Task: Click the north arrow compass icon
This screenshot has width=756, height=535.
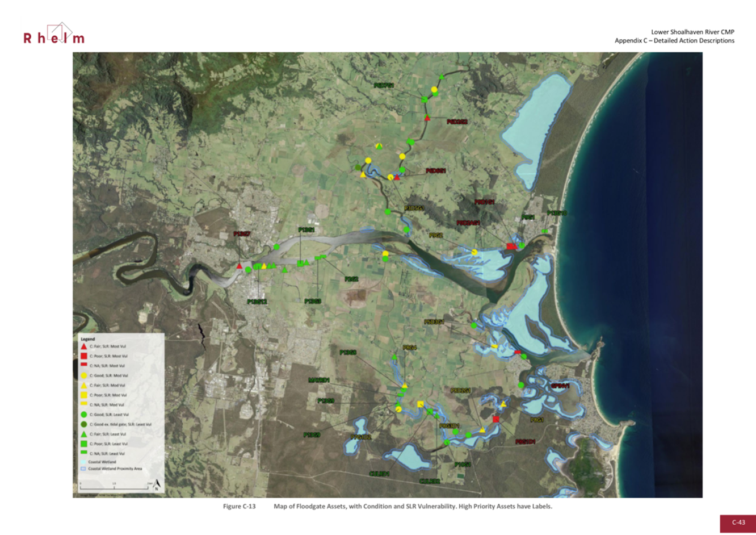Action: (x=157, y=484)
